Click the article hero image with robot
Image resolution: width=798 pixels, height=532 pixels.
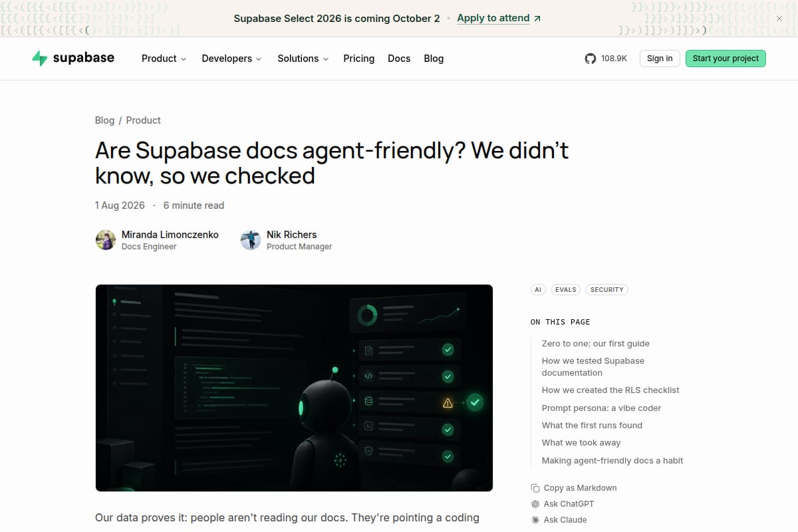click(x=294, y=388)
